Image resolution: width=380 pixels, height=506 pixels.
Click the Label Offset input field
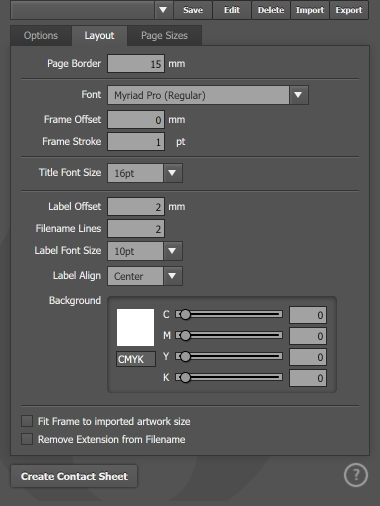pyautogui.click(x=136, y=207)
